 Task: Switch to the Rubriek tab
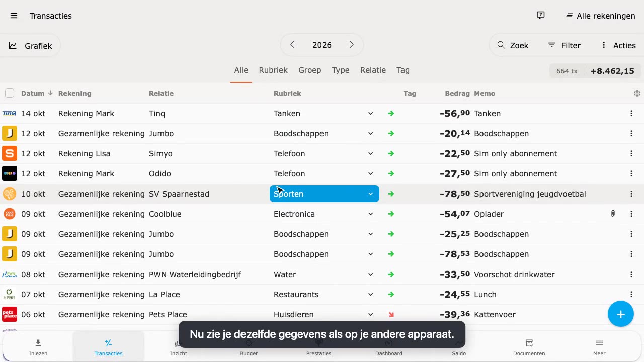(x=273, y=70)
